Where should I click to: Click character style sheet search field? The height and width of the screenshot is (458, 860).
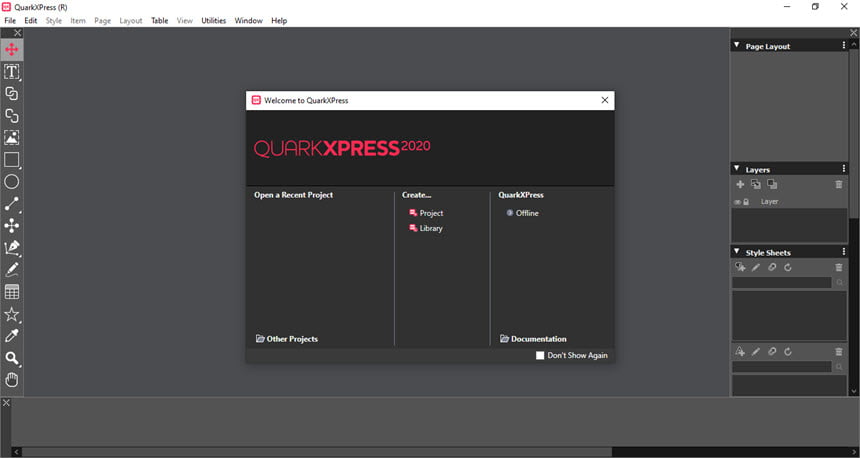tap(782, 366)
